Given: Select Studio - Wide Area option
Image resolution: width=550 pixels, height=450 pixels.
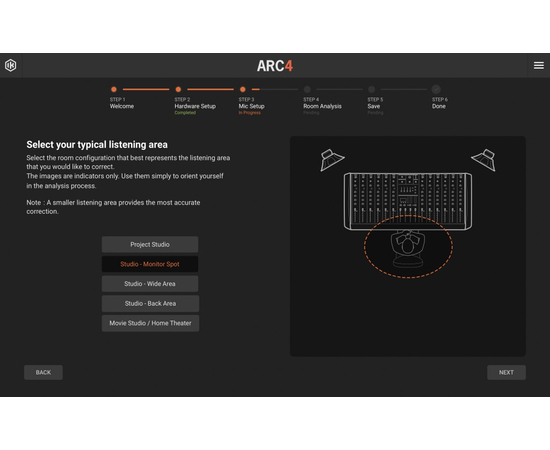Looking at the screenshot, I should [x=150, y=284].
